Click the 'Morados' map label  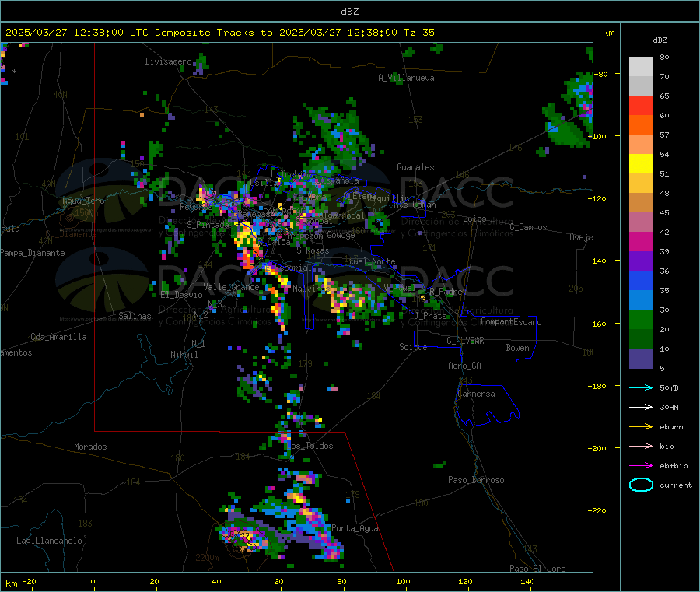coord(90,447)
